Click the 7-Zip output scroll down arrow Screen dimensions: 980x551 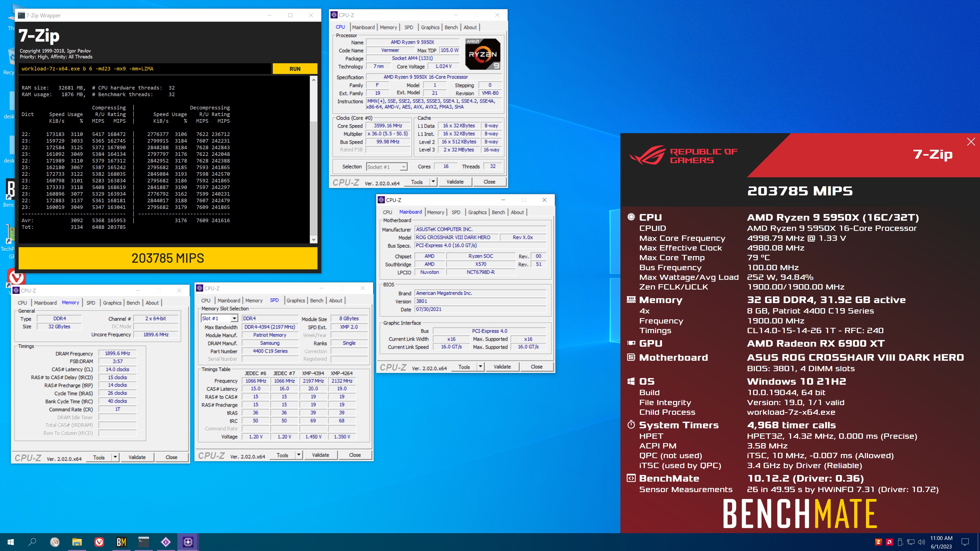[313, 240]
